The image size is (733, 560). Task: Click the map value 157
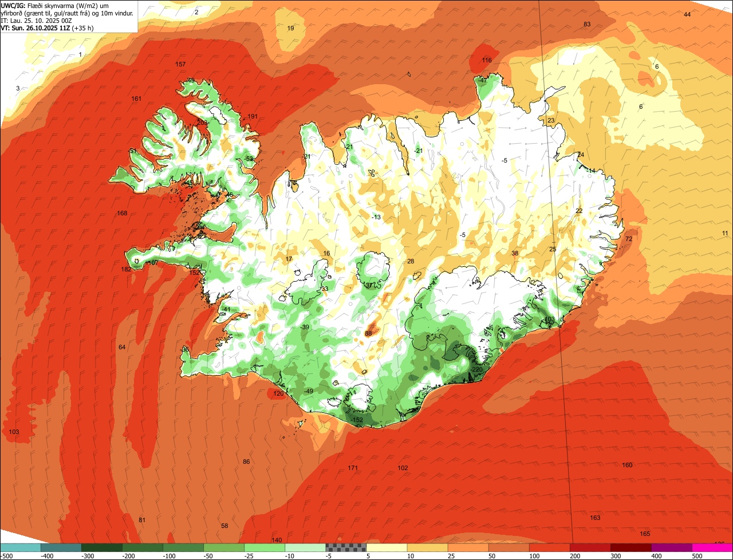point(180,64)
